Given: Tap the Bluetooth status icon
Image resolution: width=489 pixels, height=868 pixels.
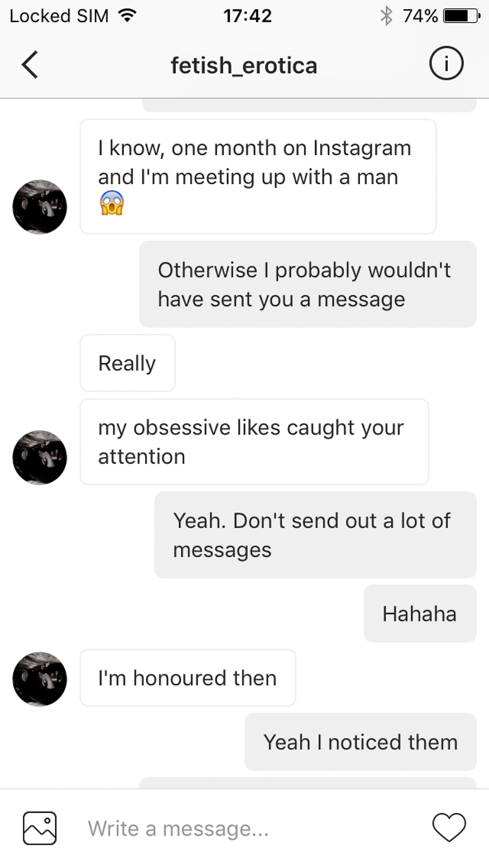Looking at the screenshot, I should tap(386, 16).
